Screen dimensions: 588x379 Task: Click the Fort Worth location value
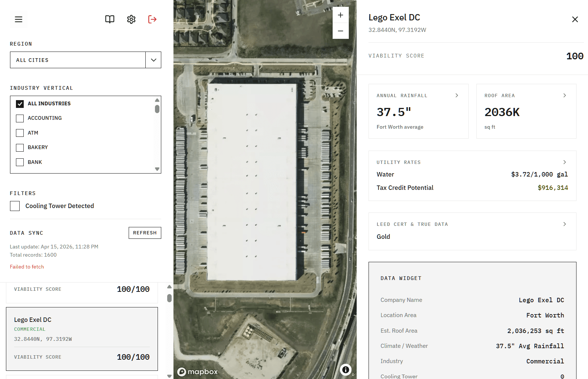pyautogui.click(x=545, y=315)
